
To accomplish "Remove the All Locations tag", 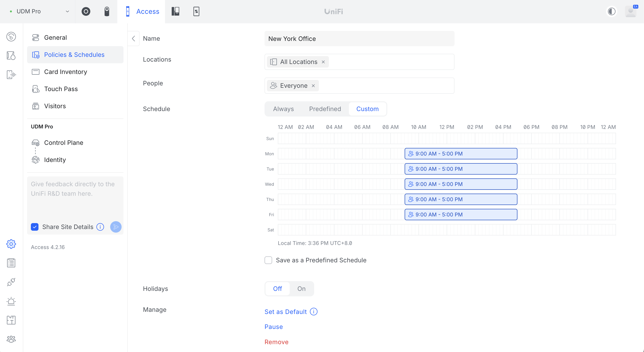I will (x=323, y=62).
